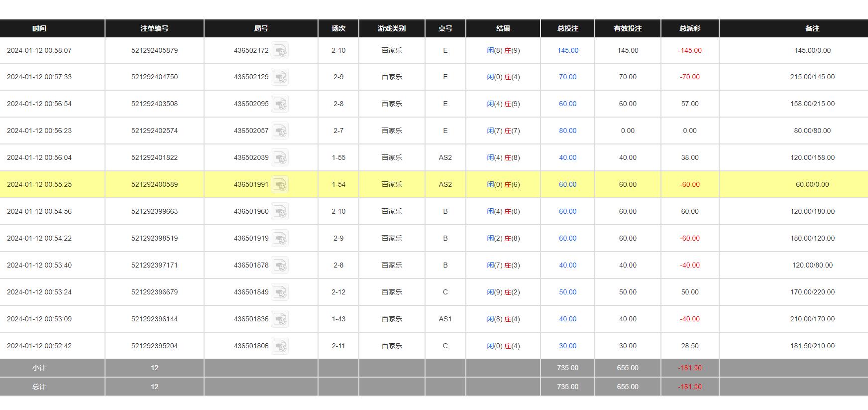This screenshot has height=410, width=868.
Task: Click the 80.00 total bet amount
Action: pos(567,131)
